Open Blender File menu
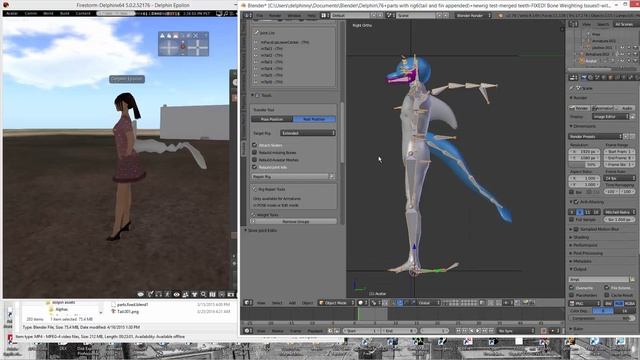This screenshot has height=360, width=640. point(260,16)
